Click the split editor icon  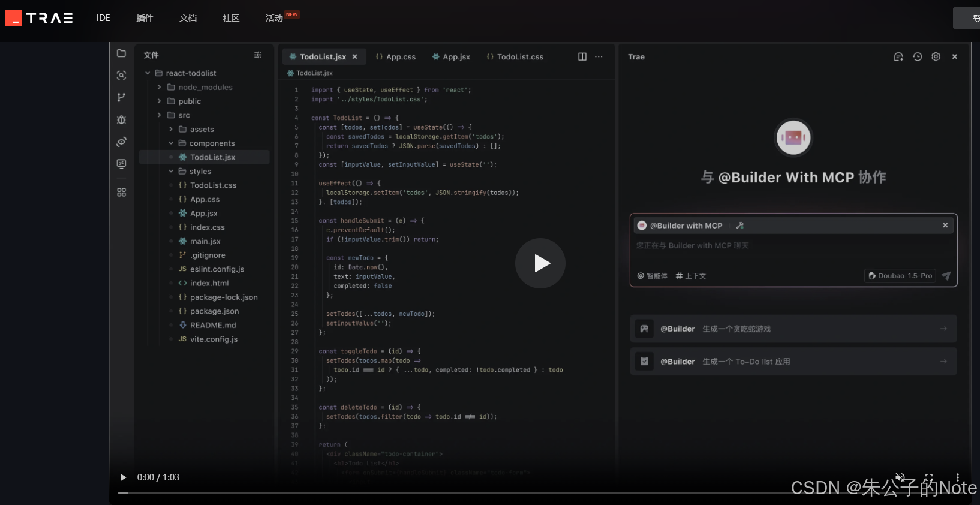582,56
